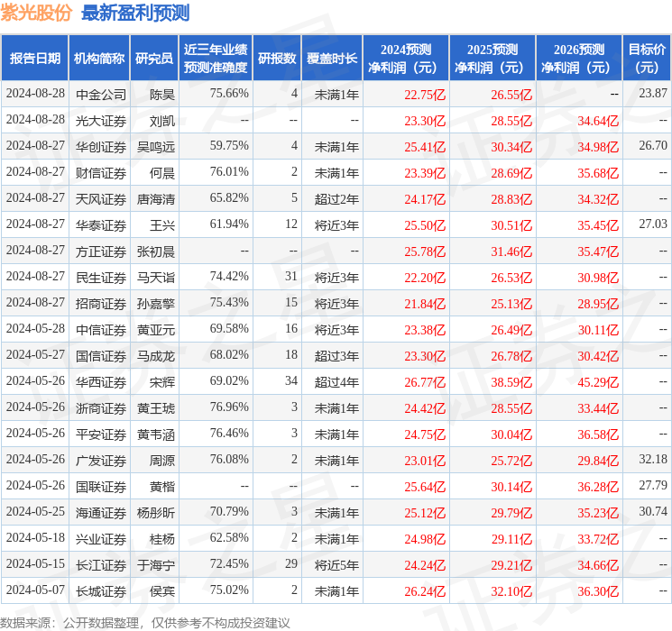Click 国联证券 institution cell
Image resolution: width=672 pixels, height=631 pixels.
click(x=101, y=487)
